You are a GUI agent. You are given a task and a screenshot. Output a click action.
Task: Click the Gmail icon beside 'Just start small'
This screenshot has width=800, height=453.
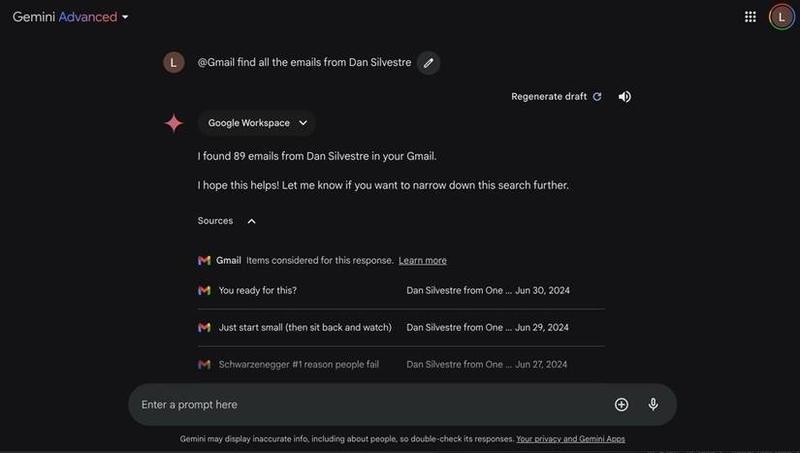[204, 328]
